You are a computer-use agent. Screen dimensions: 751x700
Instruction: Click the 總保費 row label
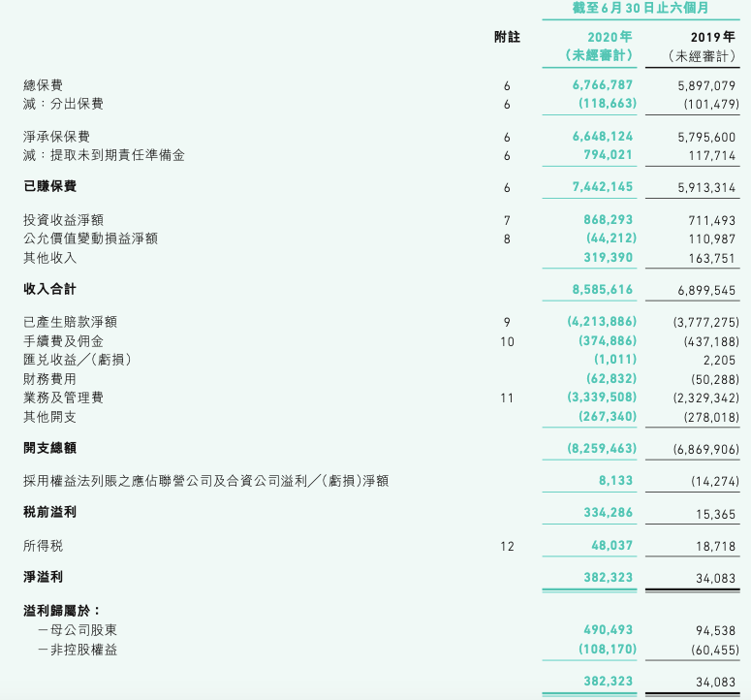click(x=44, y=85)
